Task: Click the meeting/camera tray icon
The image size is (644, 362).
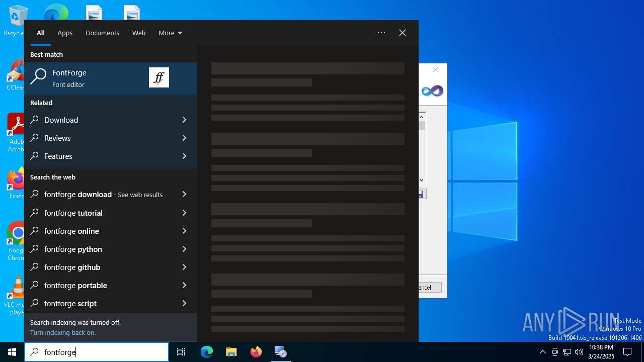Action: point(555,352)
